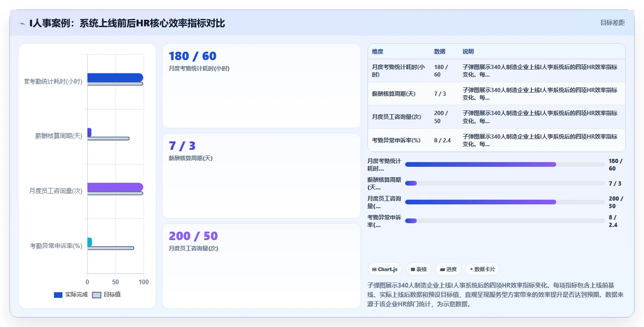Click the 薪酬核算周期 progress bar
The height and width of the screenshot is (327, 644).
point(505,183)
